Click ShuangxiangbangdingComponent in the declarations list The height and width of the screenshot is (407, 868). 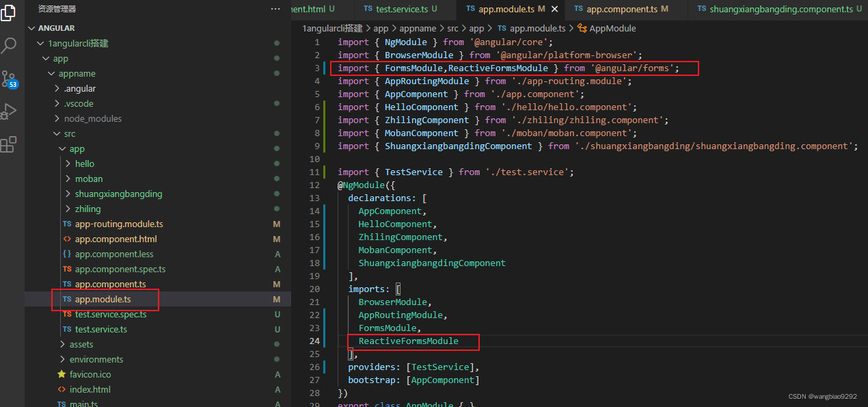(432, 263)
